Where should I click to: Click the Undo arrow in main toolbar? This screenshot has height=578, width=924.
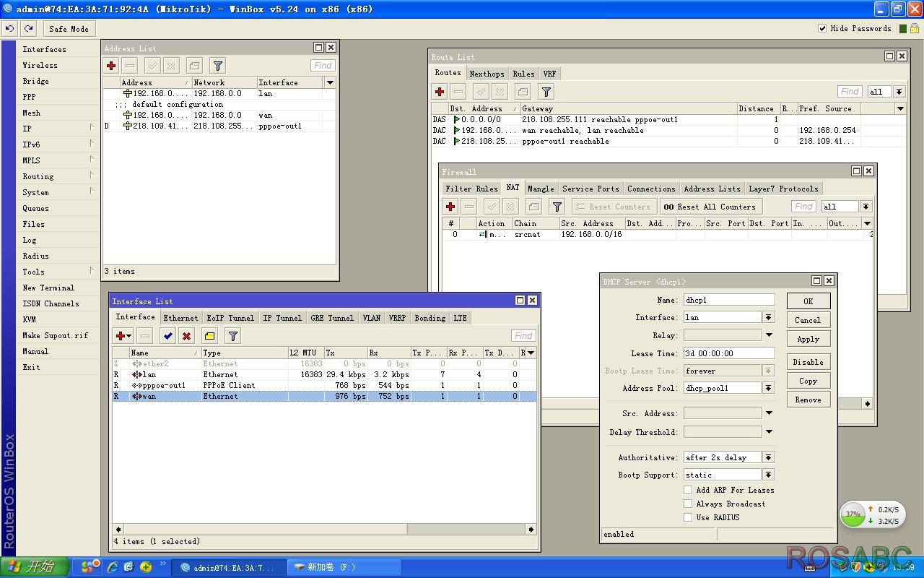(10, 28)
